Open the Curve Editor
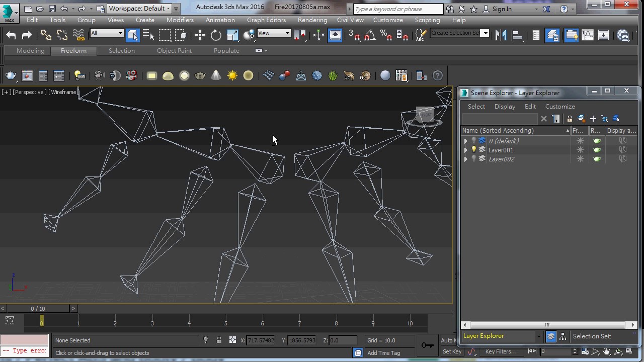Viewport: 644px width, 362px height. tap(588, 35)
